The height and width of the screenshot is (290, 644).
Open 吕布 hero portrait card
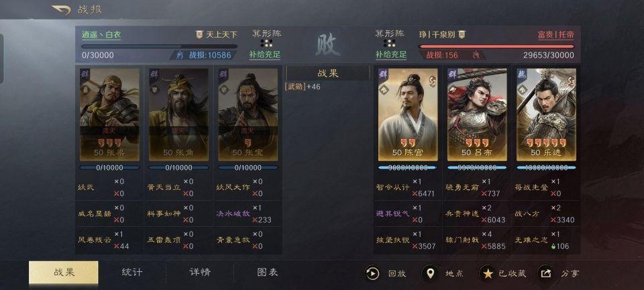[477, 115]
